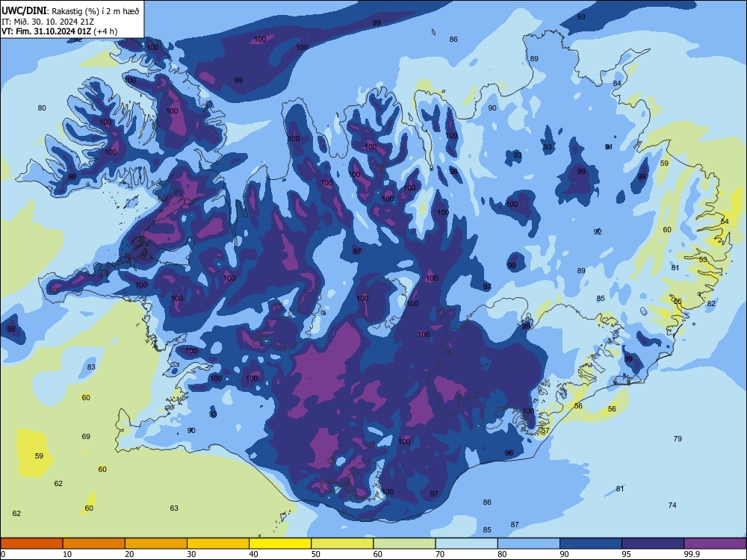Click the sky blue 80–90 legend swatch
The width and height of the screenshot is (747, 560).
pyautogui.click(x=529, y=544)
